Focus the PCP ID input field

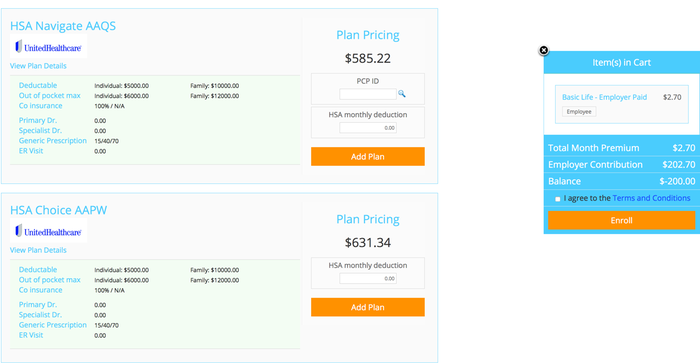pyautogui.click(x=367, y=94)
